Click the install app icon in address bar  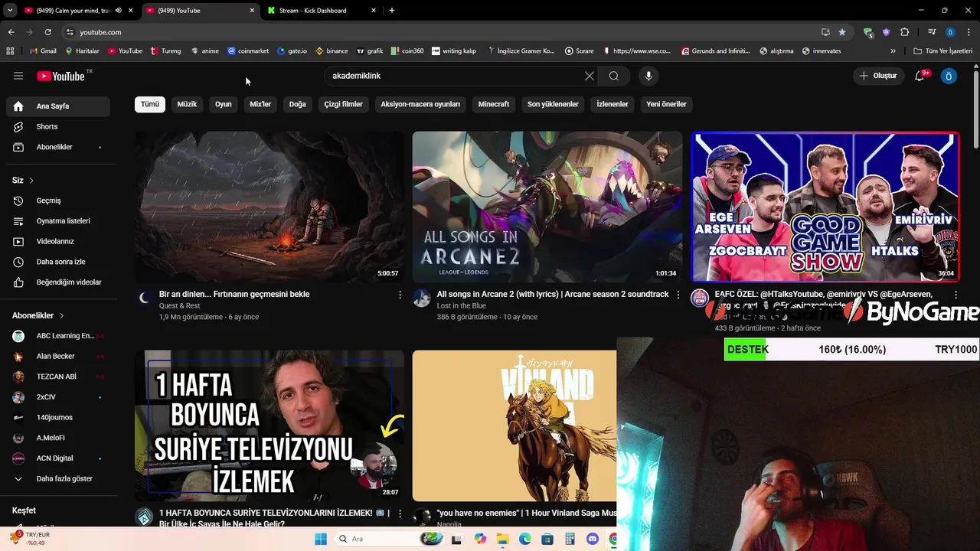[825, 32]
